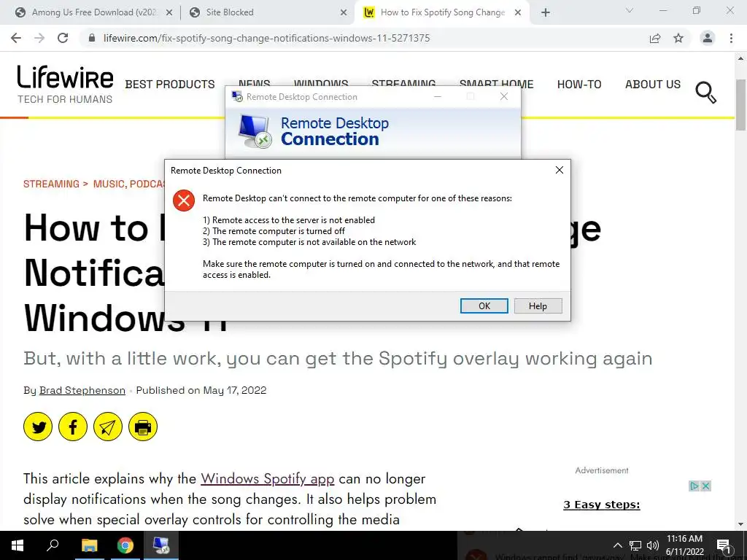
Task: Bookmark this page with the star icon
Action: point(678,38)
